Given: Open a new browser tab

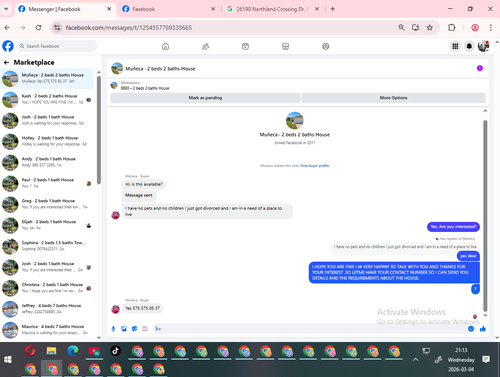Looking at the screenshot, I should tap(332, 9).
